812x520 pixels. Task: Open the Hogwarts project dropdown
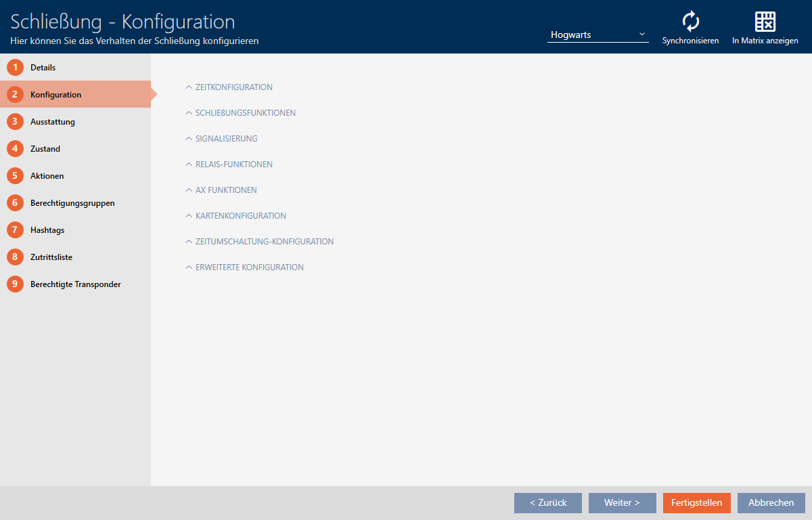(x=597, y=35)
